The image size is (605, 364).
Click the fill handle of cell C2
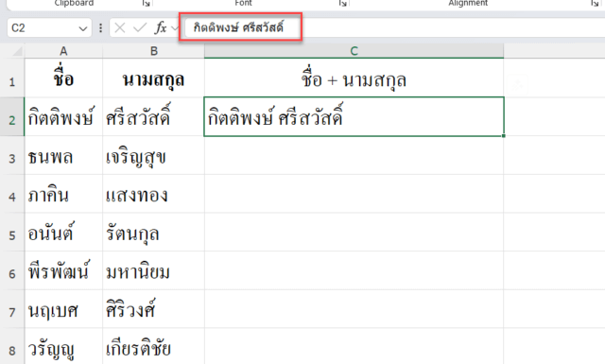[x=504, y=135]
